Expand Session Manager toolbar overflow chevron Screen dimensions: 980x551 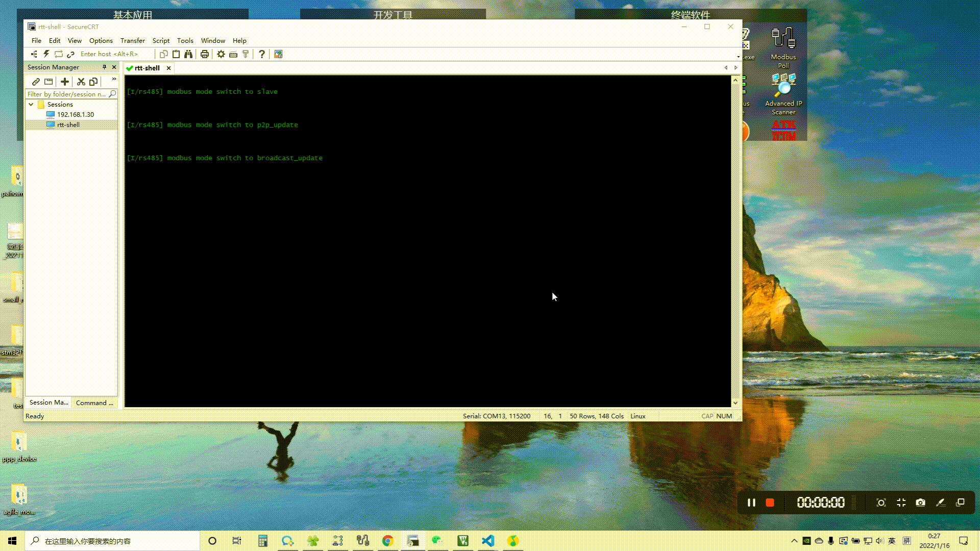[114, 79]
